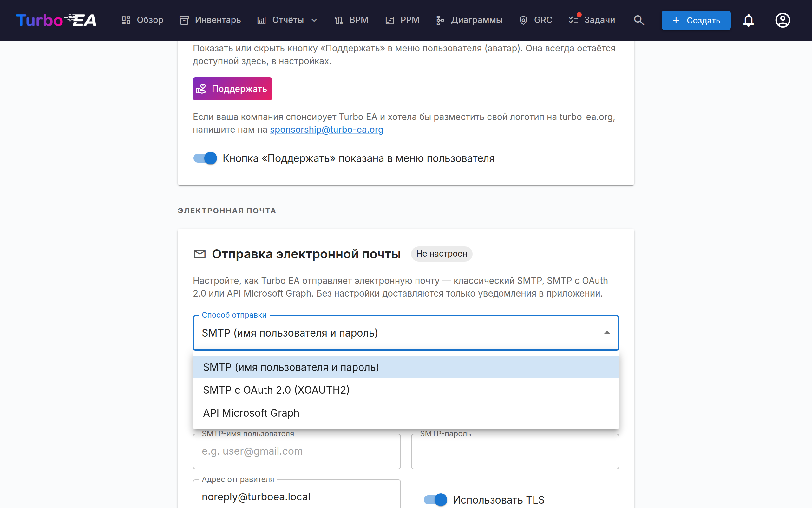Click the Обзор dashboard icon
812x508 pixels.
(x=126, y=21)
